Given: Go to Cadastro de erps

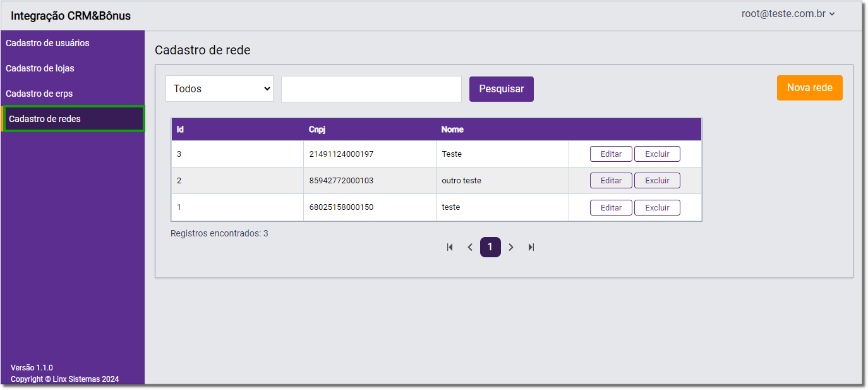Looking at the screenshot, I should pyautogui.click(x=39, y=94).
